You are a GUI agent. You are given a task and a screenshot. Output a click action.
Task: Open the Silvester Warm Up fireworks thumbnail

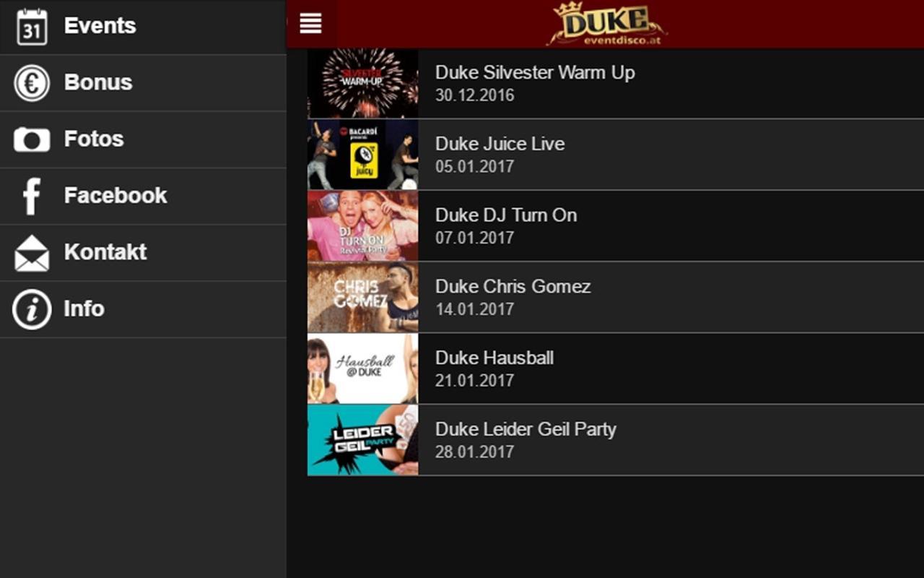(x=363, y=83)
